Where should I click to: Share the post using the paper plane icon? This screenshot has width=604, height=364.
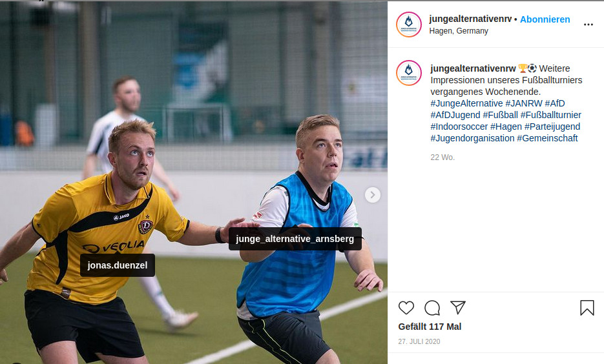click(x=458, y=307)
